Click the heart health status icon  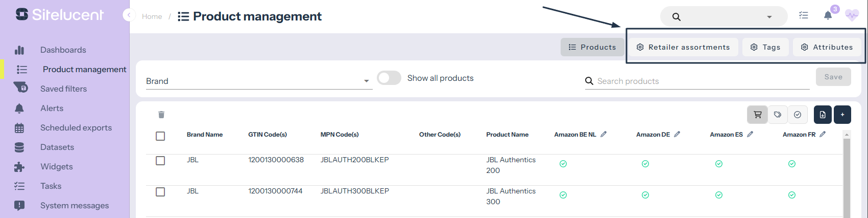(x=852, y=15)
